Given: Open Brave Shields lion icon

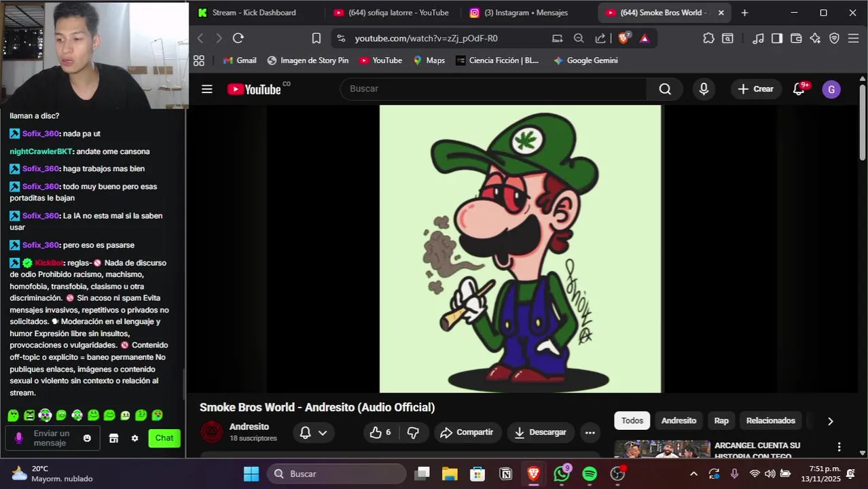Looking at the screenshot, I should [623, 38].
